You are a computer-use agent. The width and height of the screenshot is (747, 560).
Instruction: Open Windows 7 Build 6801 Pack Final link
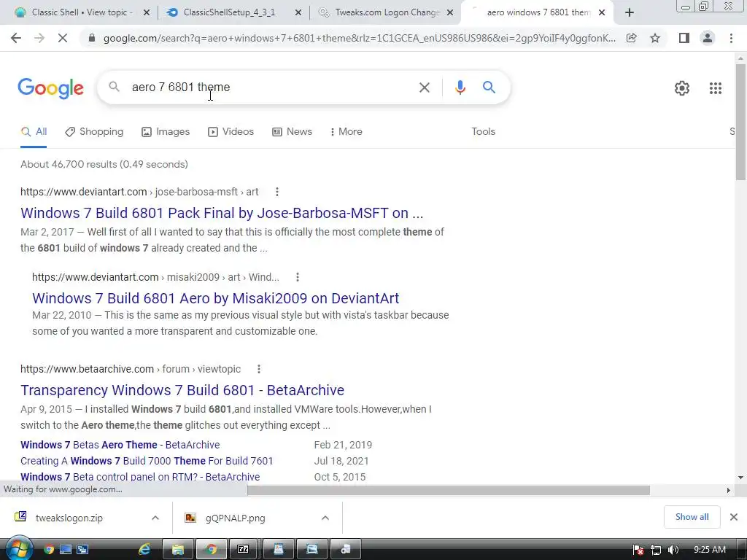pos(222,213)
